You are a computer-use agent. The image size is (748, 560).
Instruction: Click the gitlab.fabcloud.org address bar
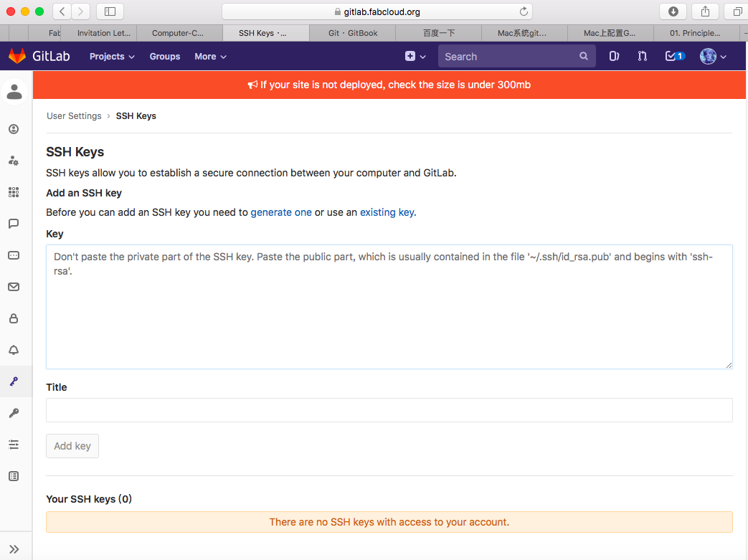377,11
